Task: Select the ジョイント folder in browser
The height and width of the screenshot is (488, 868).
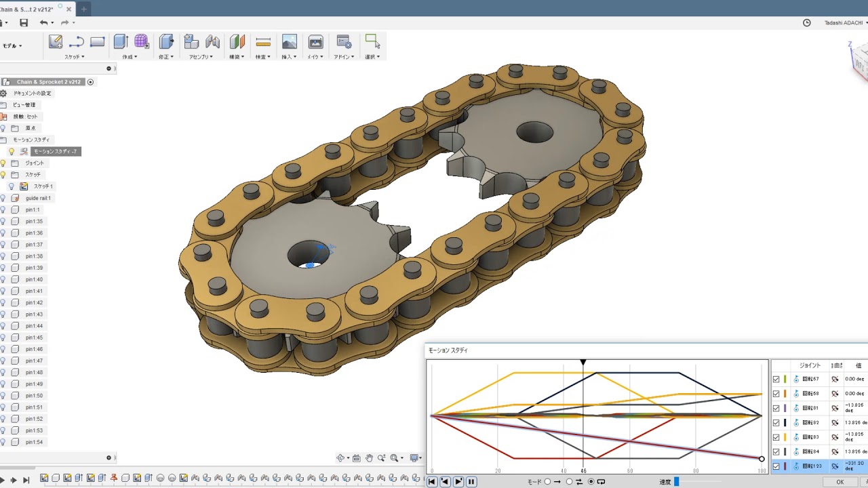Action: (x=35, y=163)
